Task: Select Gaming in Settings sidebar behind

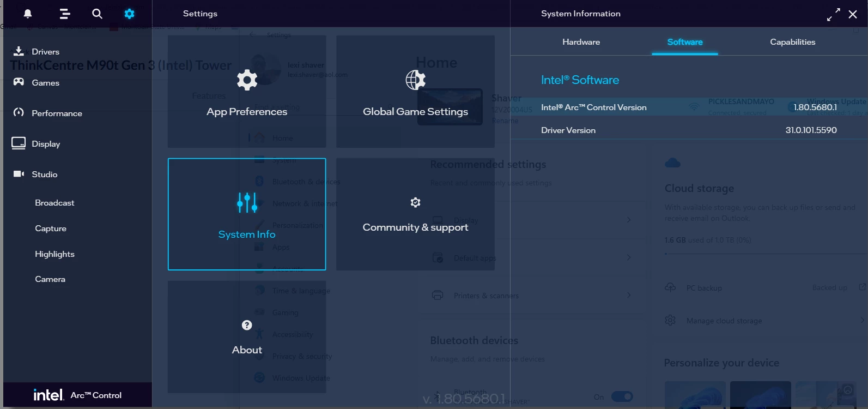Action: [285, 312]
